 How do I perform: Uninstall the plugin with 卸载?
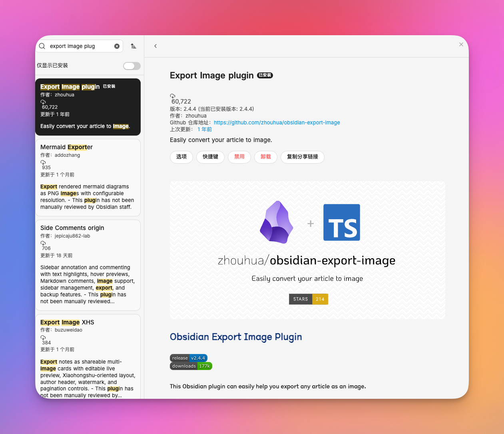tap(266, 157)
